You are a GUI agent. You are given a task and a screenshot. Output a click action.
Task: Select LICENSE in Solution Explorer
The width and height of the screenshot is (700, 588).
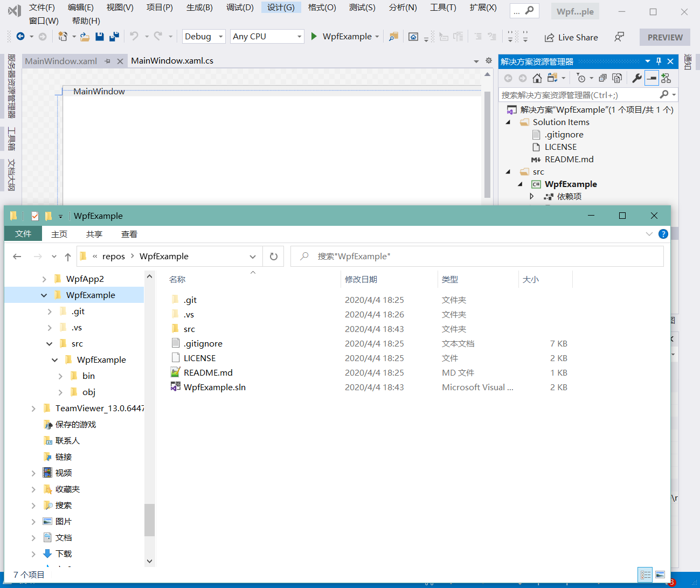tap(560, 147)
